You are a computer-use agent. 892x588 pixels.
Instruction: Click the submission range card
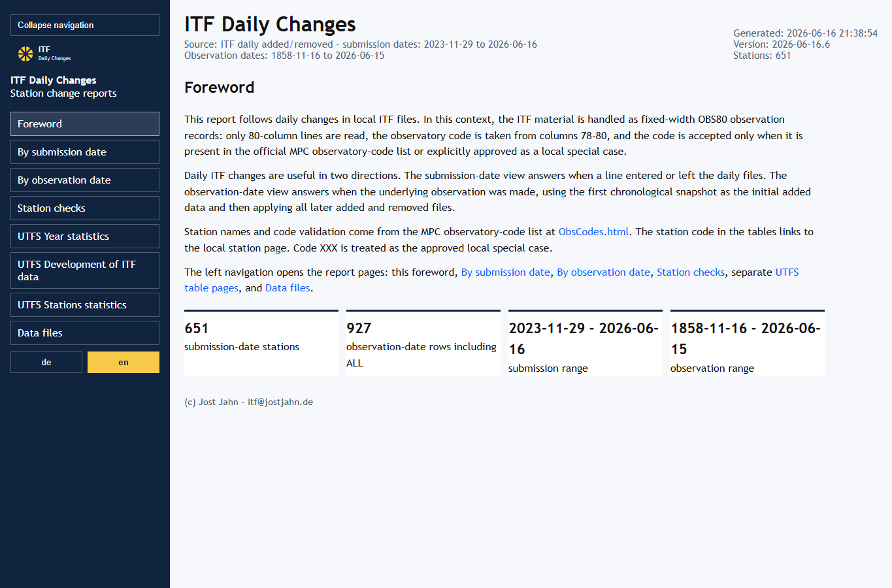[x=586, y=343]
